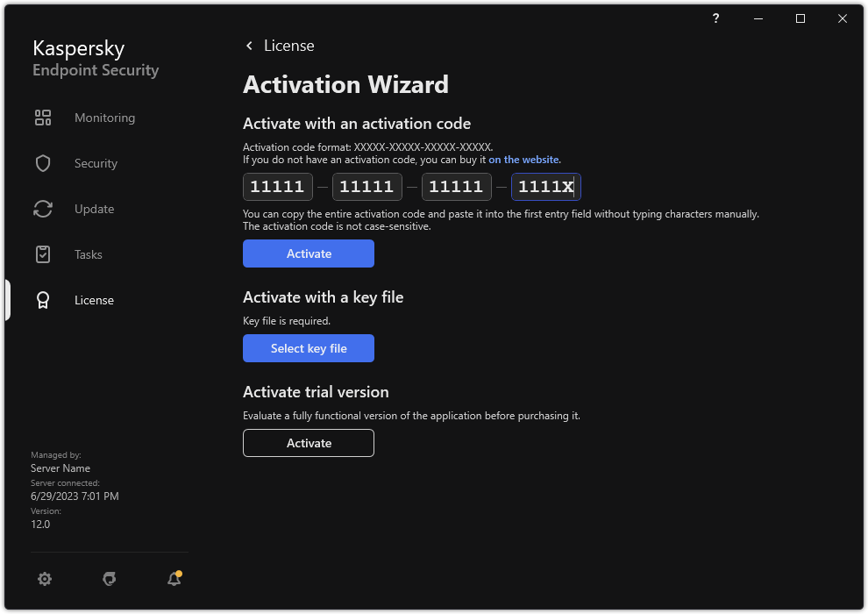
Task: Open help with the question mark icon
Action: [x=715, y=18]
